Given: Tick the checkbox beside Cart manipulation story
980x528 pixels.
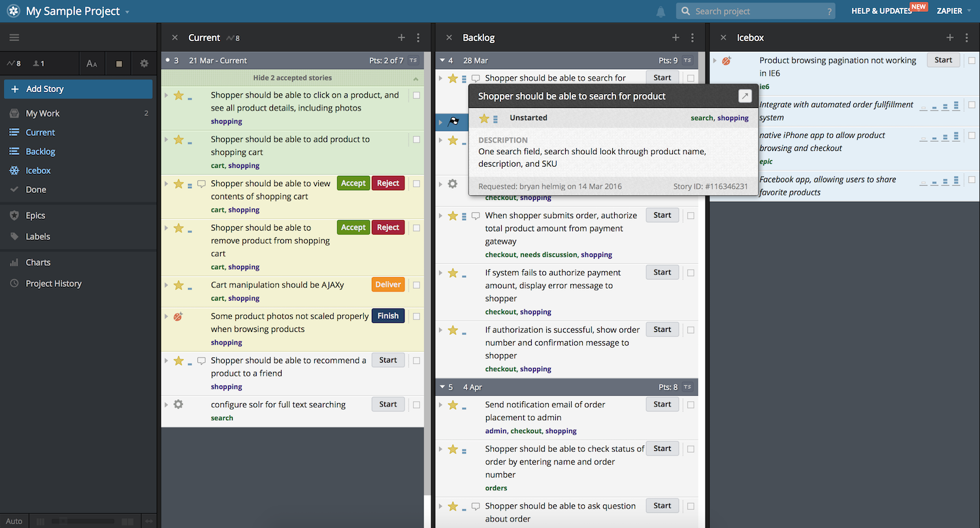Looking at the screenshot, I should [416, 284].
